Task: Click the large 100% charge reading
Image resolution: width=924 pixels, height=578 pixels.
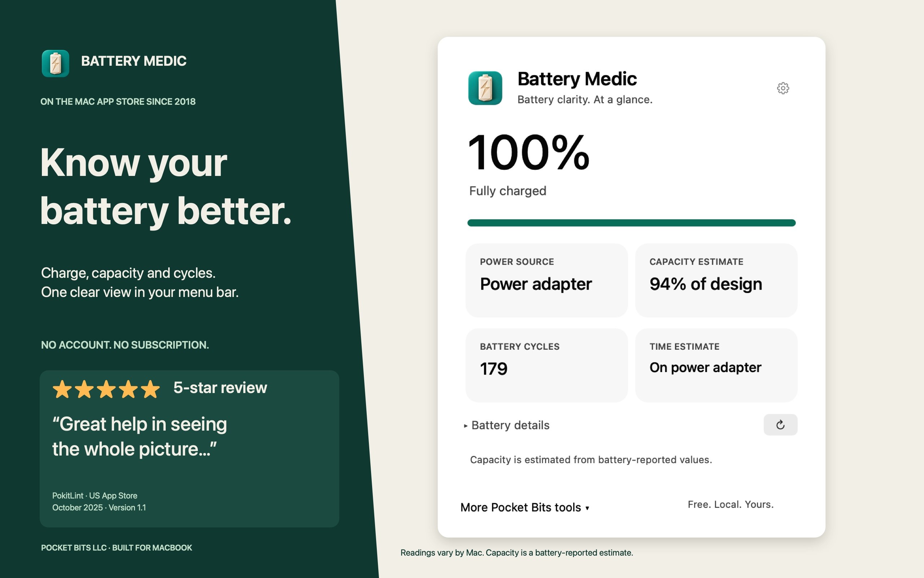Action: tap(529, 152)
